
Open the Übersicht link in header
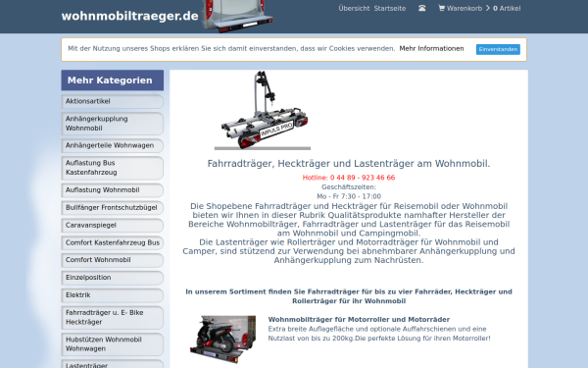point(354,8)
